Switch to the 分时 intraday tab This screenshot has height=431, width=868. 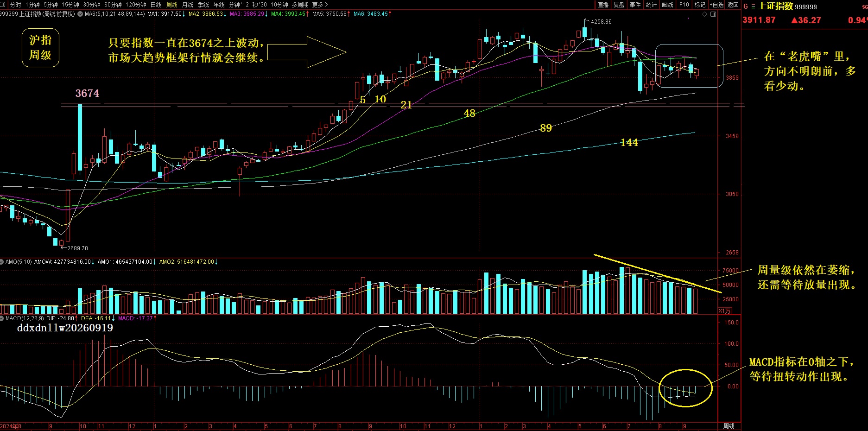[x=15, y=5]
